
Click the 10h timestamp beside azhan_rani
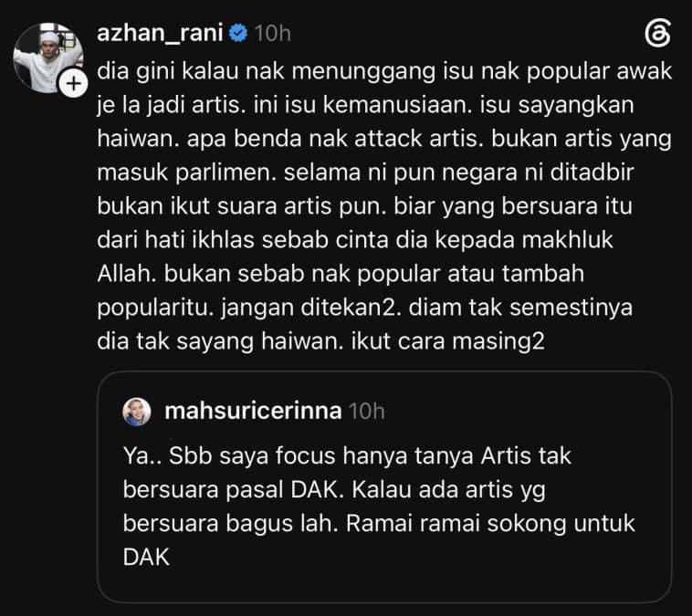coord(273,34)
